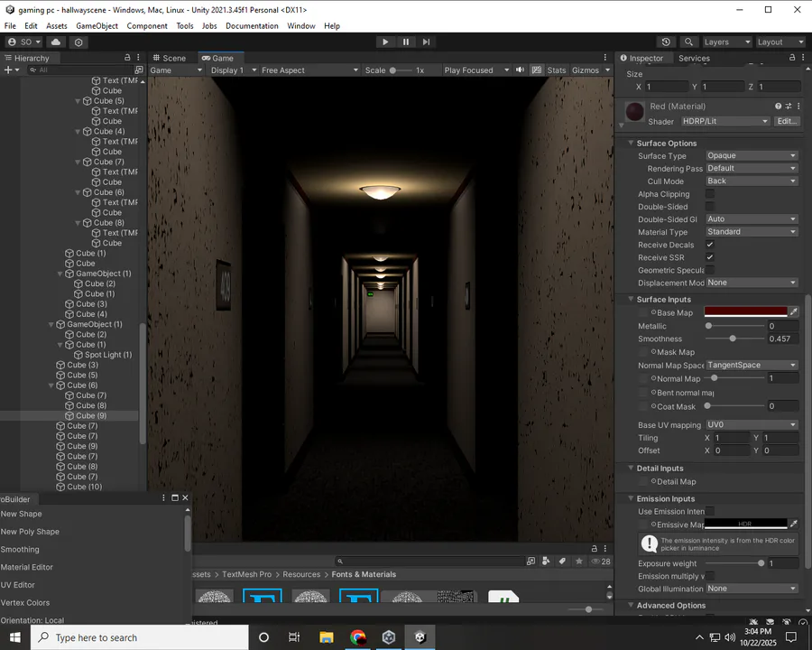
Task: Uncheck Receive Decals
Action: click(x=710, y=244)
